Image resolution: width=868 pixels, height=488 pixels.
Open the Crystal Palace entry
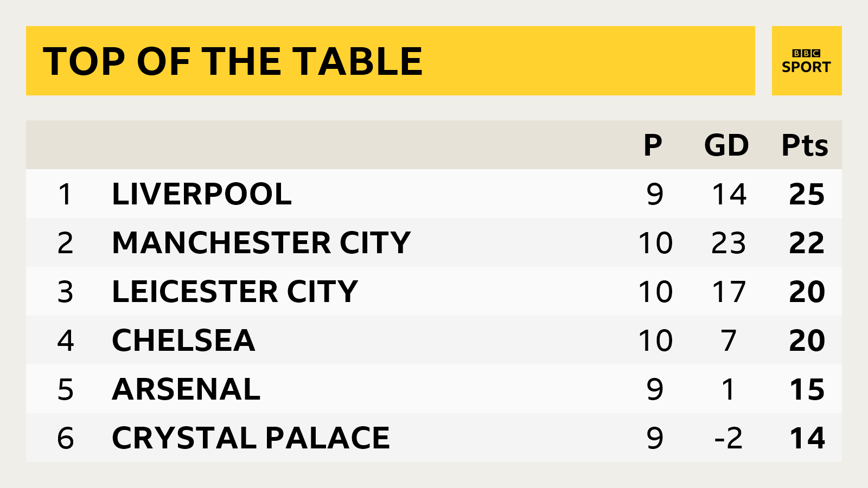[x=251, y=438]
